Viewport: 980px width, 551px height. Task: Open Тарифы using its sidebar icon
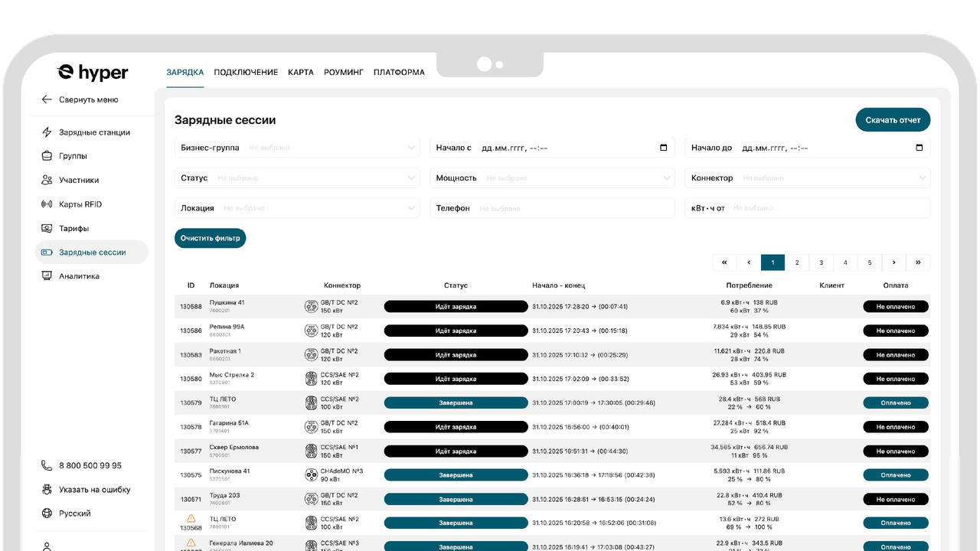pos(47,227)
